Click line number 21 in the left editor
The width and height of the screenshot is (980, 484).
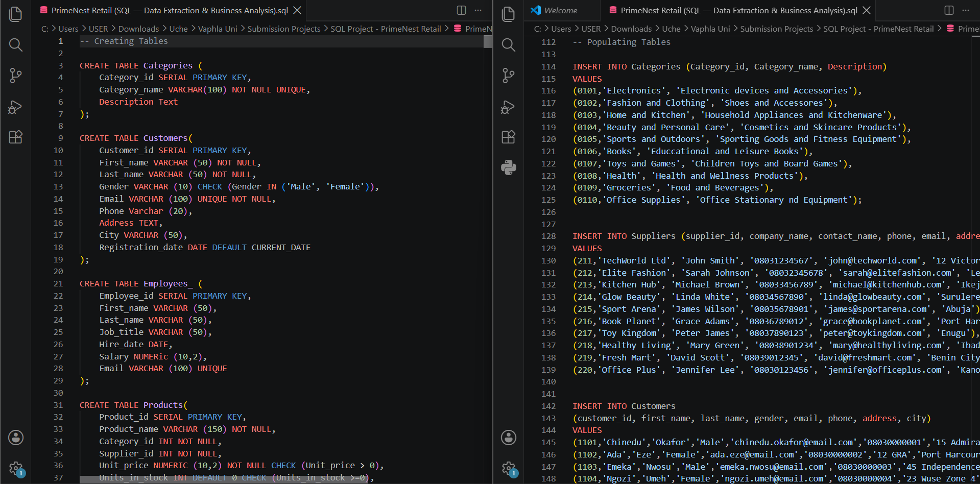58,284
